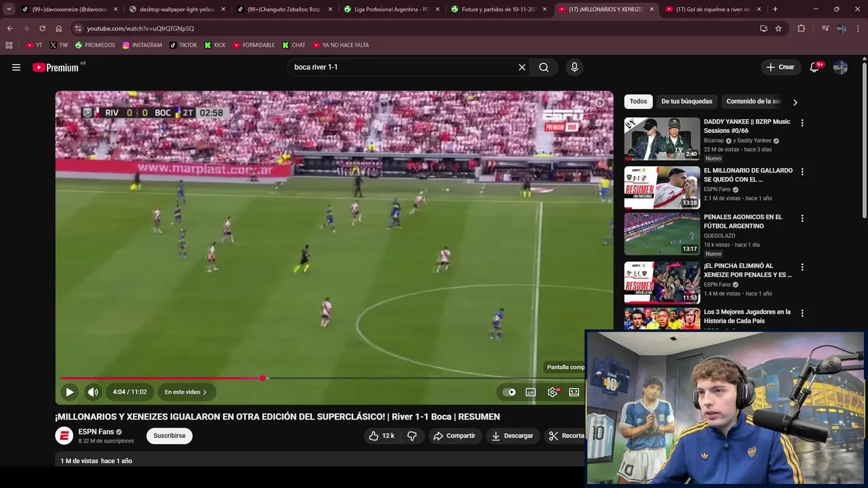Click the page vertical scrollbar
This screenshot has width=868, height=488.
point(864,140)
